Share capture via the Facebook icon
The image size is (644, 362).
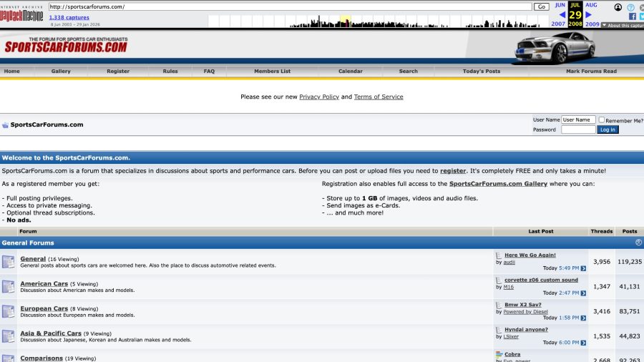633,16
